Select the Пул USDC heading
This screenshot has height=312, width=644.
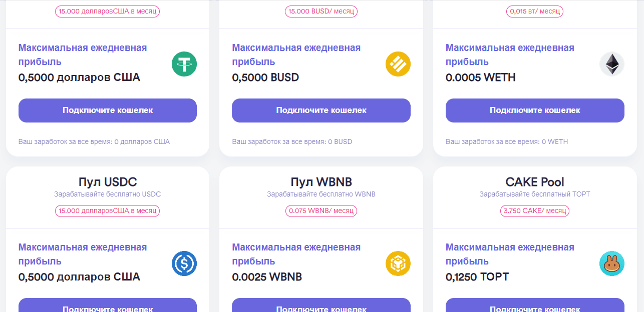click(x=108, y=181)
